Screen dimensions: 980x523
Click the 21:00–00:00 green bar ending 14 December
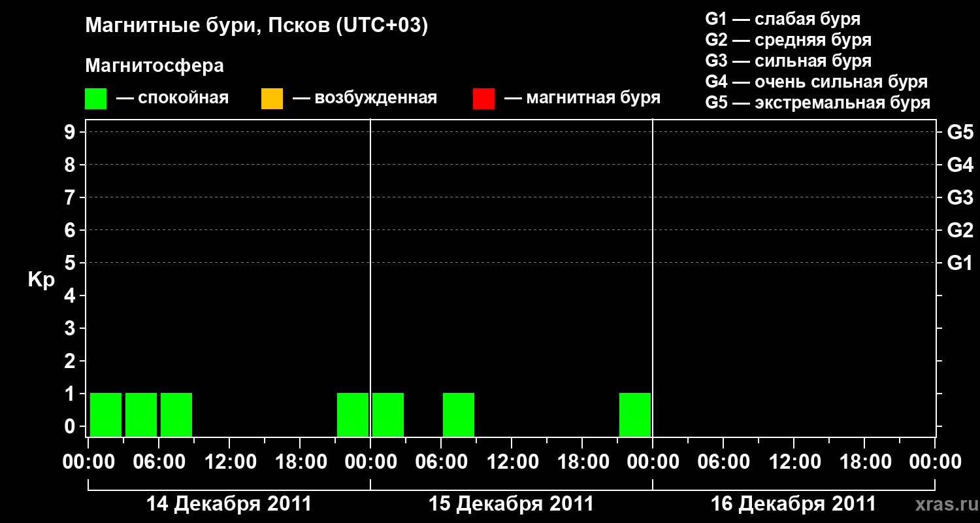point(353,414)
